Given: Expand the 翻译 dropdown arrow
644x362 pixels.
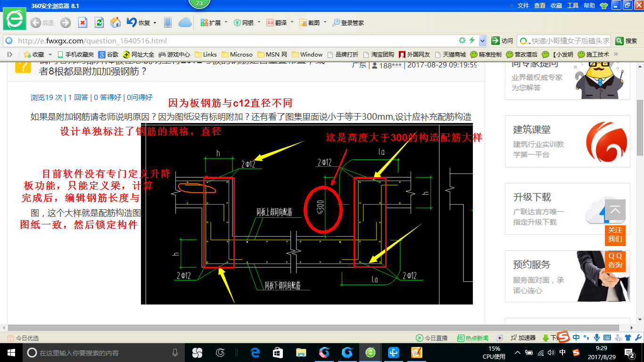Looking at the screenshot, I should tap(292, 22).
